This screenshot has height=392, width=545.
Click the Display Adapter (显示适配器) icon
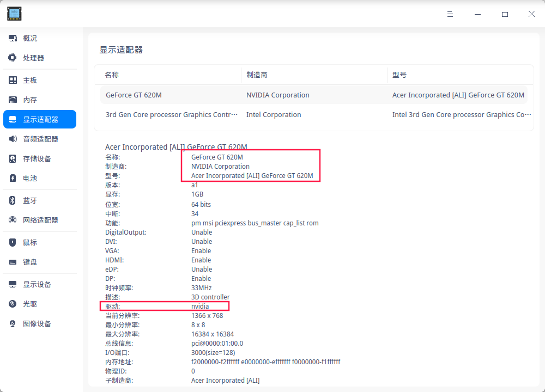[x=13, y=119]
